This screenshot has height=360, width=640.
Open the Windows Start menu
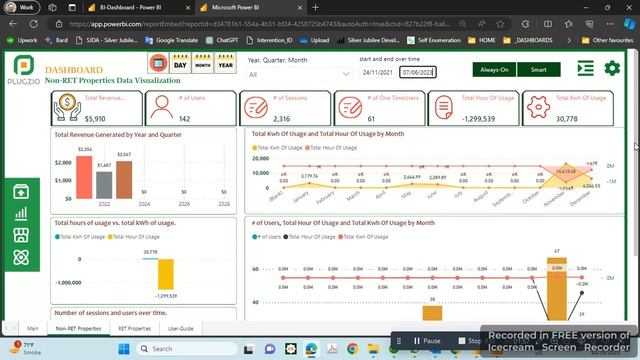(124, 349)
